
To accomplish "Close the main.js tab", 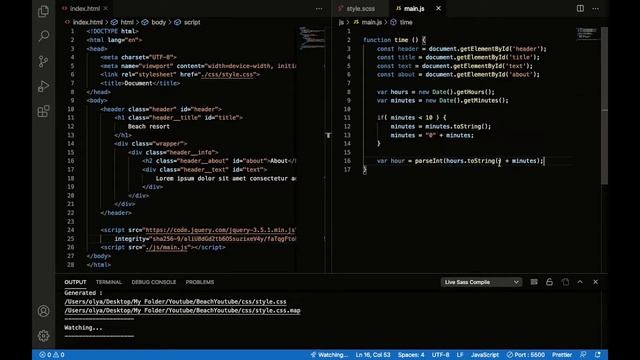I will pos(438,8).
